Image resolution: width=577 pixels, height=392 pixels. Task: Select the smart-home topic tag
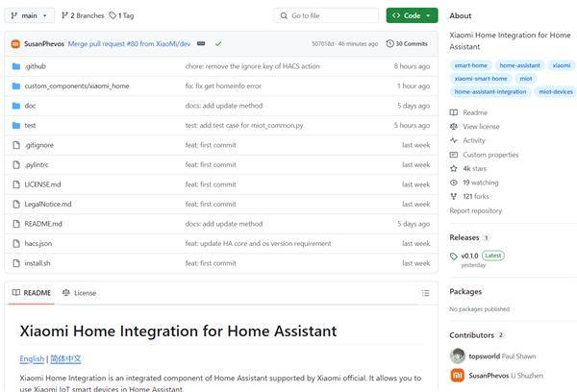(x=470, y=65)
